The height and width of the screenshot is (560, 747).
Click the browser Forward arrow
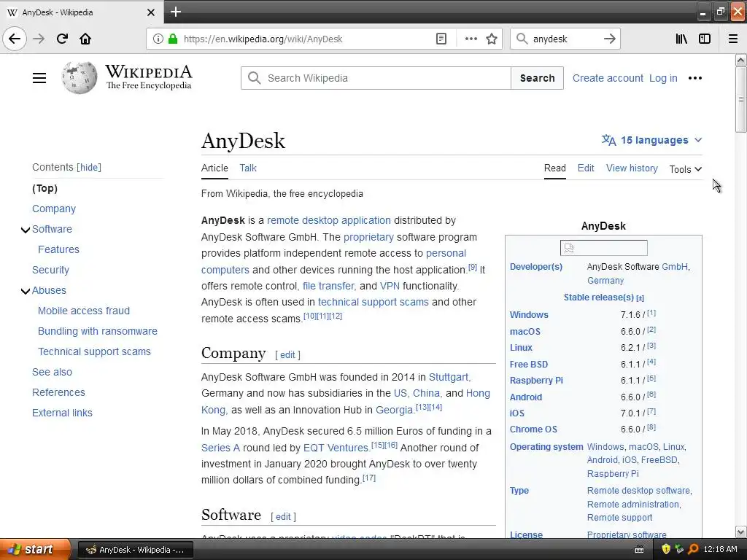[x=39, y=39]
